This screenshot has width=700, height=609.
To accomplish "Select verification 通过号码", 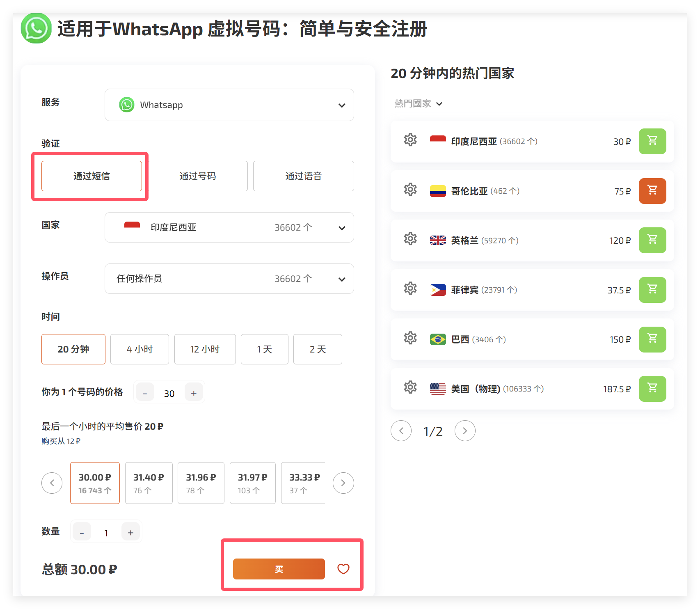I will (x=197, y=176).
